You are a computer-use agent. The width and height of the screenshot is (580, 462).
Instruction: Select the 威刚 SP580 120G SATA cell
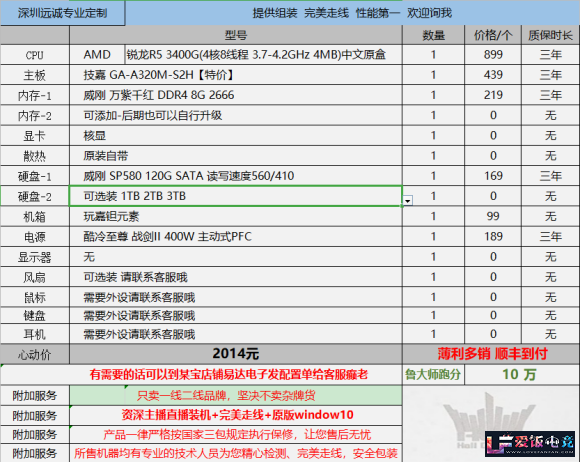[x=236, y=176]
